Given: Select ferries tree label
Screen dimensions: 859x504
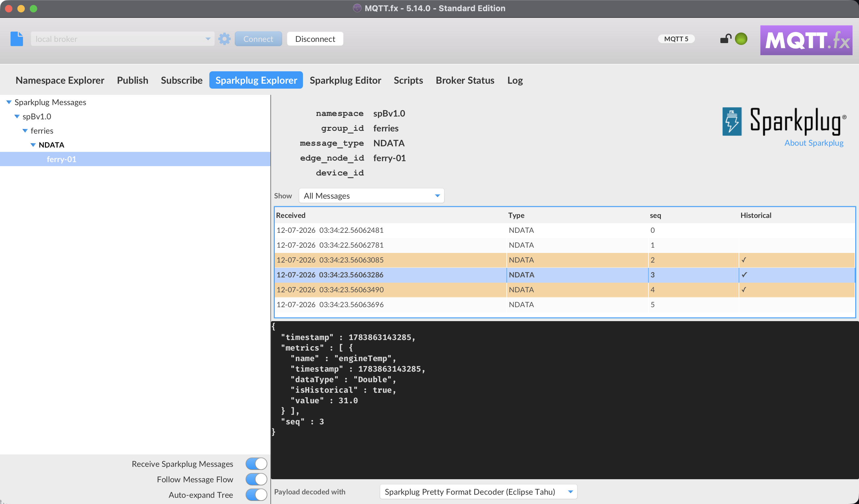Looking at the screenshot, I should point(42,131).
